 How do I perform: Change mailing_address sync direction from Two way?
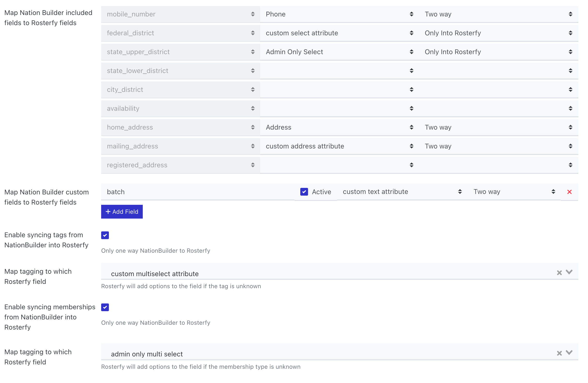click(498, 146)
